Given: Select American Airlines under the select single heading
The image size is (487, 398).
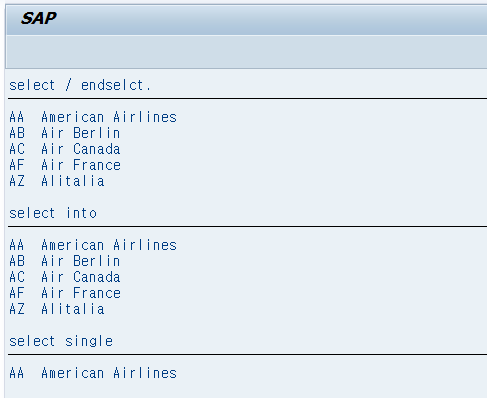Looking at the screenshot, I should (x=109, y=373).
